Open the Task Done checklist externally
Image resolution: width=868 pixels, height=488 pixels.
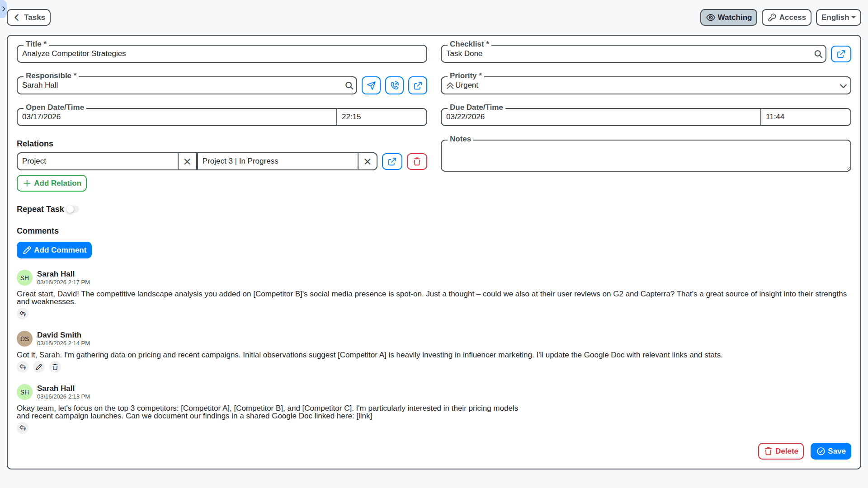(841, 54)
